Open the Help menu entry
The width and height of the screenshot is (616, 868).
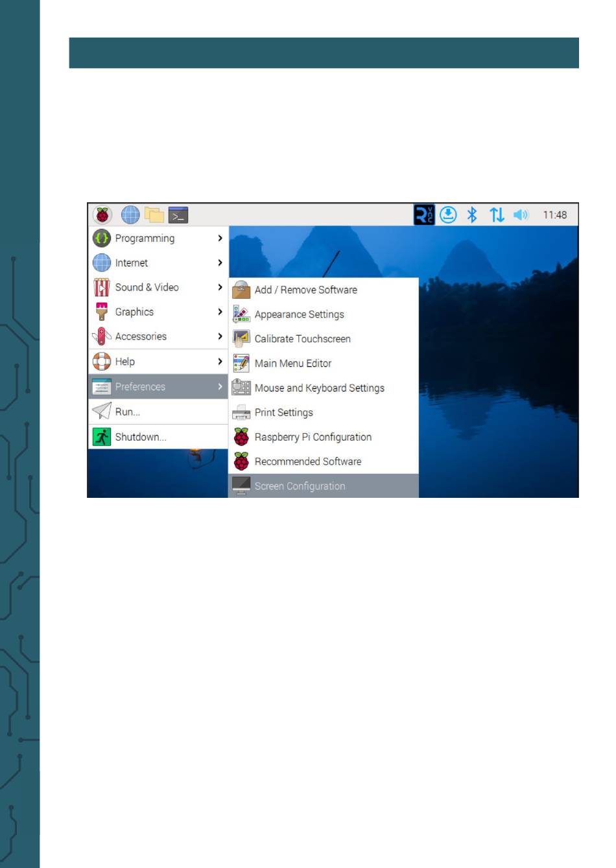click(158, 361)
